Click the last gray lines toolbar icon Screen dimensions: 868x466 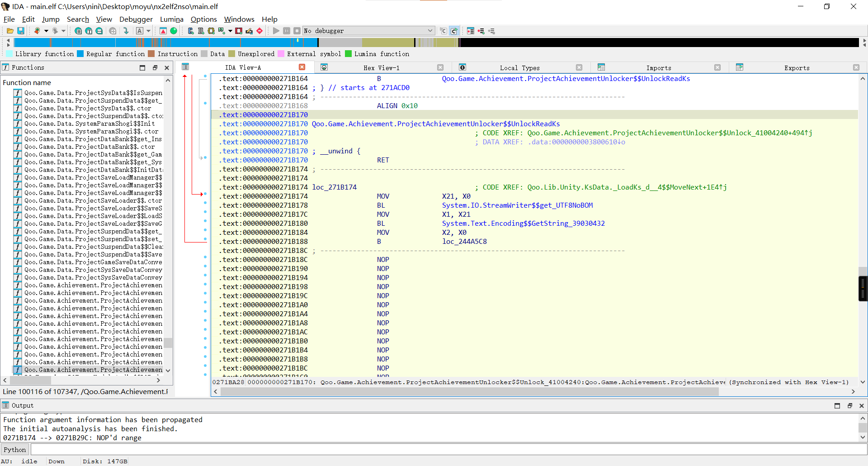pyautogui.click(x=491, y=31)
